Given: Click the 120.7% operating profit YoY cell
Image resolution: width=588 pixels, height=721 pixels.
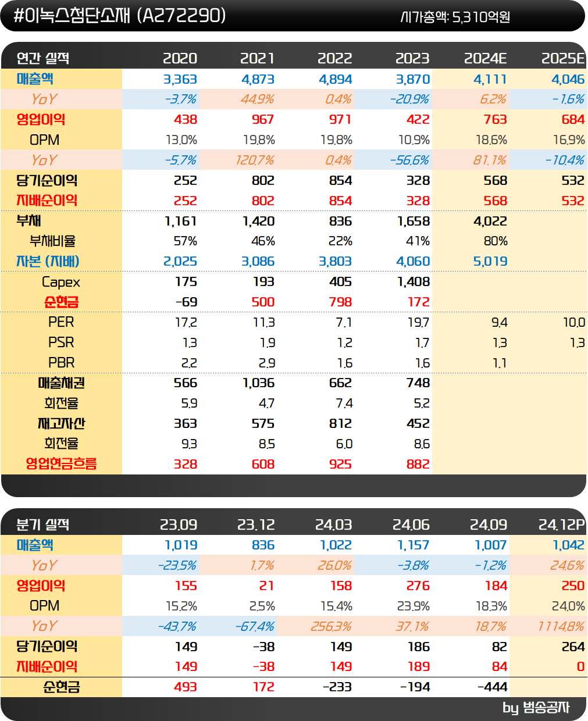Looking at the screenshot, I should [x=255, y=160].
